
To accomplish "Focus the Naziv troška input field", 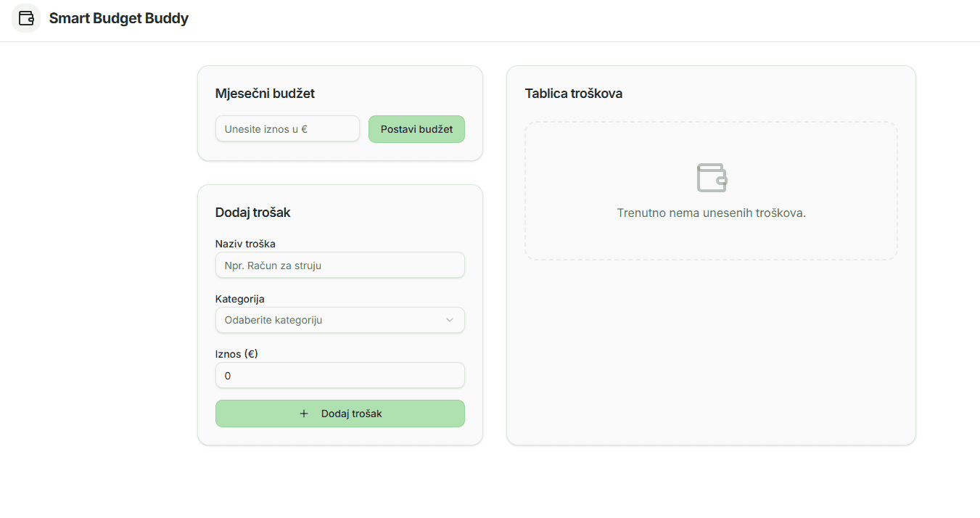I will pyautogui.click(x=340, y=266).
